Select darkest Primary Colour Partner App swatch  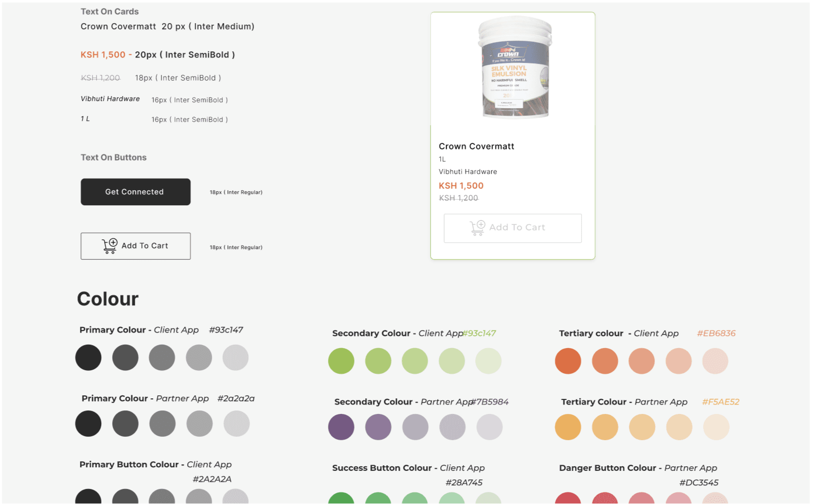coord(89,424)
